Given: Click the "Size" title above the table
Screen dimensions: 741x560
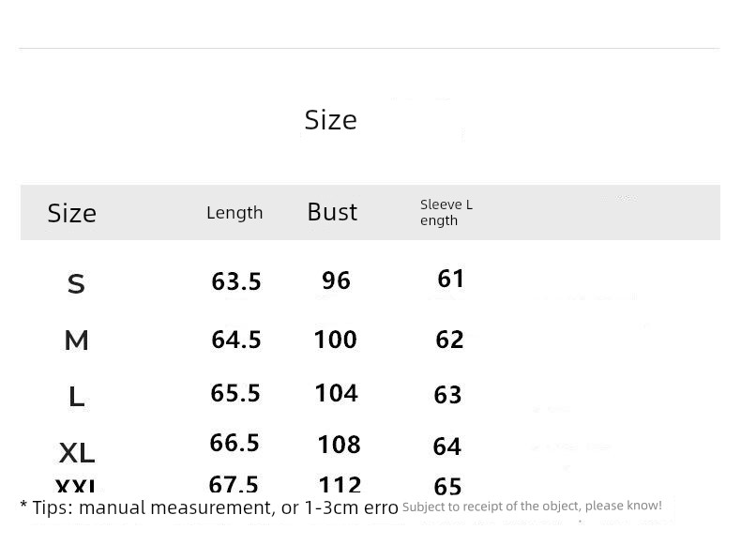Looking at the screenshot, I should pos(330,120).
